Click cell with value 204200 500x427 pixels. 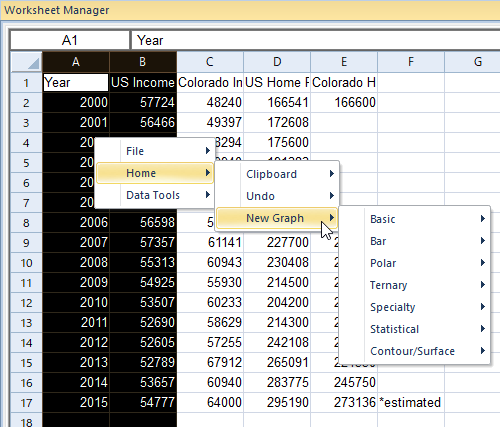coord(277,302)
